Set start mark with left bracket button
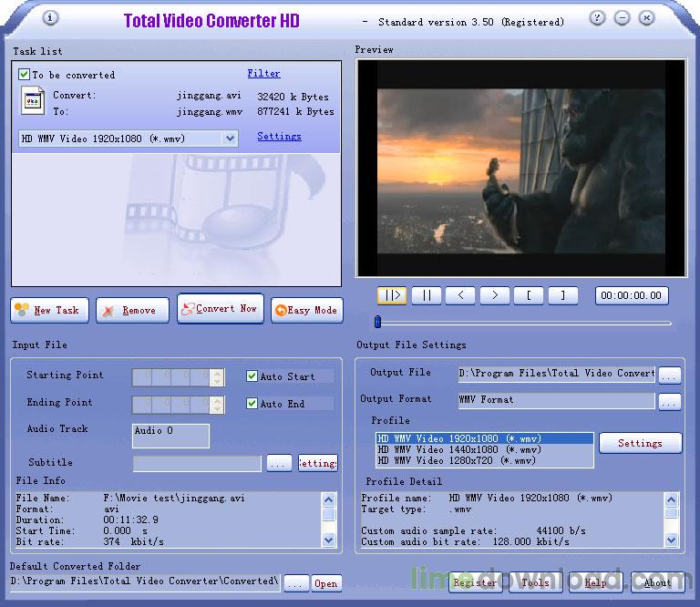Image resolution: width=700 pixels, height=607 pixels. [x=529, y=295]
